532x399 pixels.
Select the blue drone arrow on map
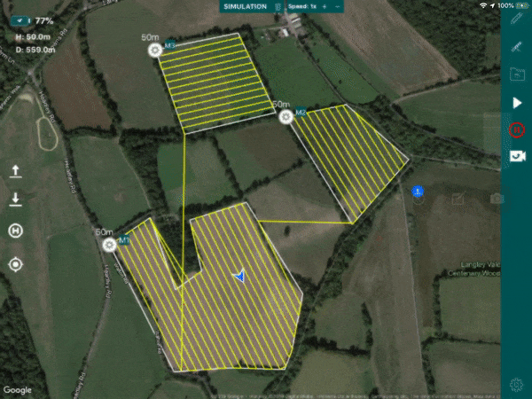point(240,276)
